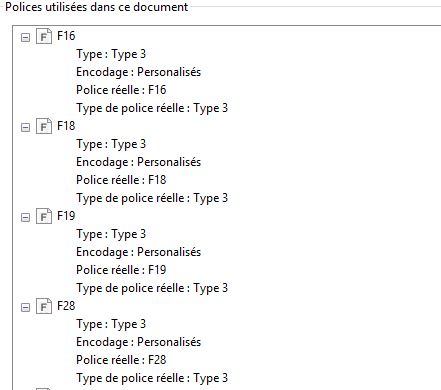Select 'Police réelle : F18' row
This screenshot has width=441, height=390.
[121, 180]
